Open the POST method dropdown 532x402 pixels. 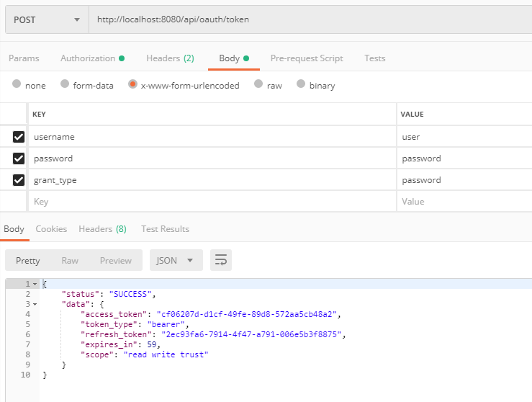coord(47,19)
